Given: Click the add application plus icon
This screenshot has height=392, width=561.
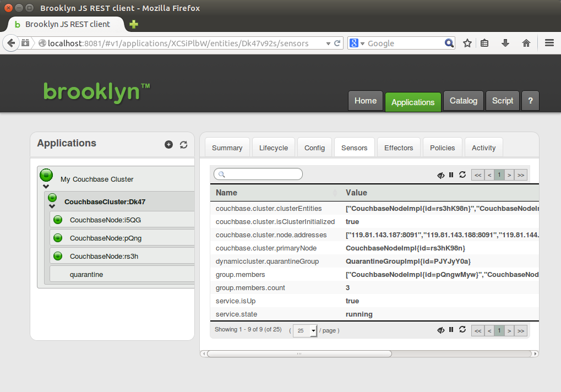Looking at the screenshot, I should [x=168, y=144].
